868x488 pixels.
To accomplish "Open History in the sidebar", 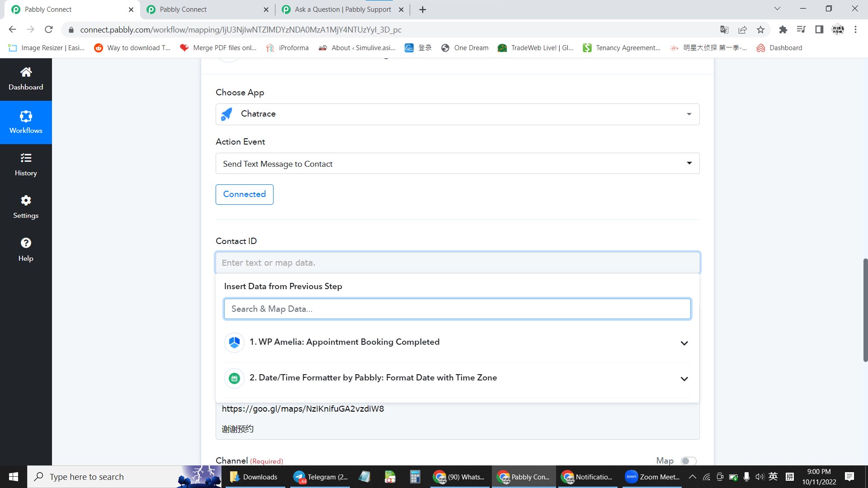I will 26,165.
